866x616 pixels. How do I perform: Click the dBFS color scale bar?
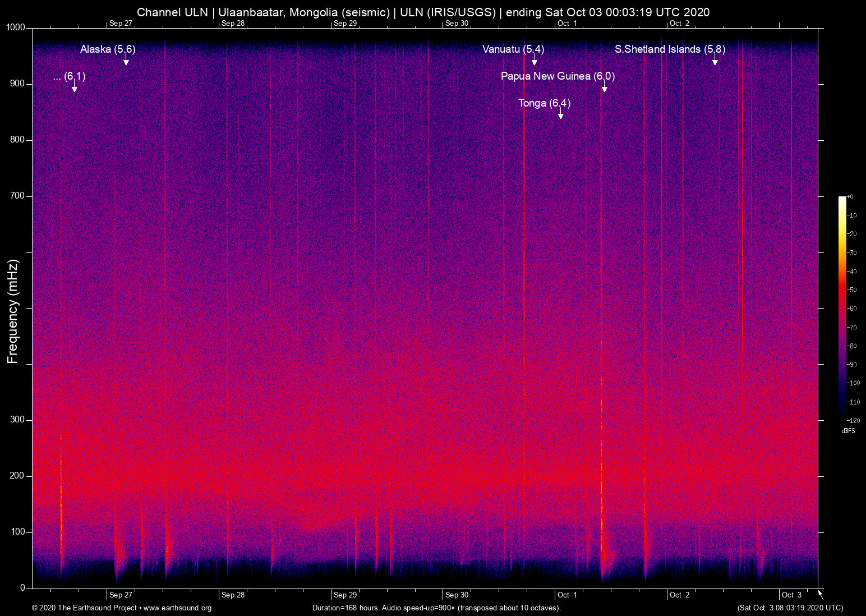(x=842, y=307)
